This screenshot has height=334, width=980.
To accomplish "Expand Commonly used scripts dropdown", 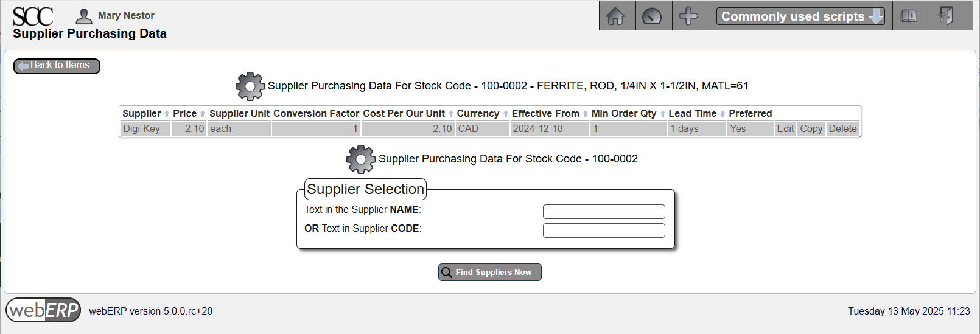I will point(800,16).
